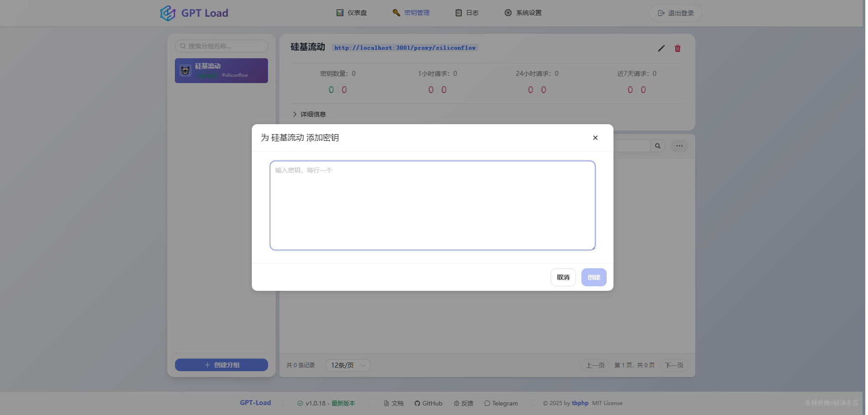Click 取消 to cancel adding keys
Screen dimensions: 868x415
[563, 277]
